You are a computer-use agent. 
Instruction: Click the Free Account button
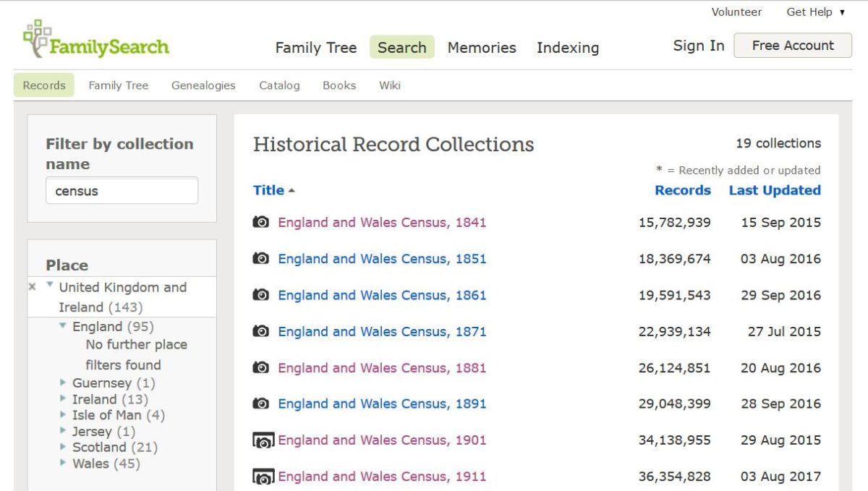pos(793,45)
